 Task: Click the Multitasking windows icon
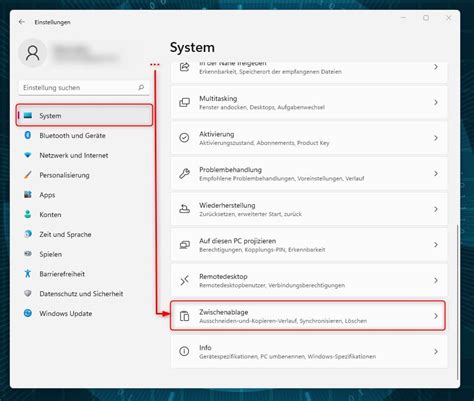184,102
